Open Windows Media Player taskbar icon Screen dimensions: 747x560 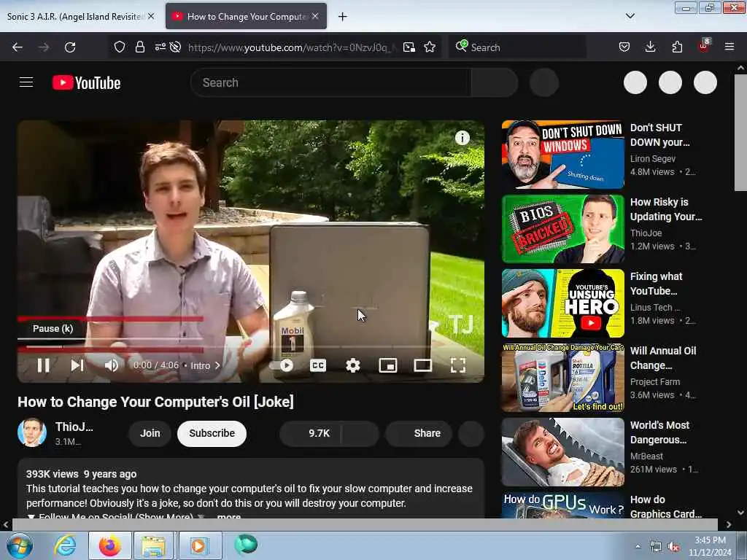coord(198,545)
